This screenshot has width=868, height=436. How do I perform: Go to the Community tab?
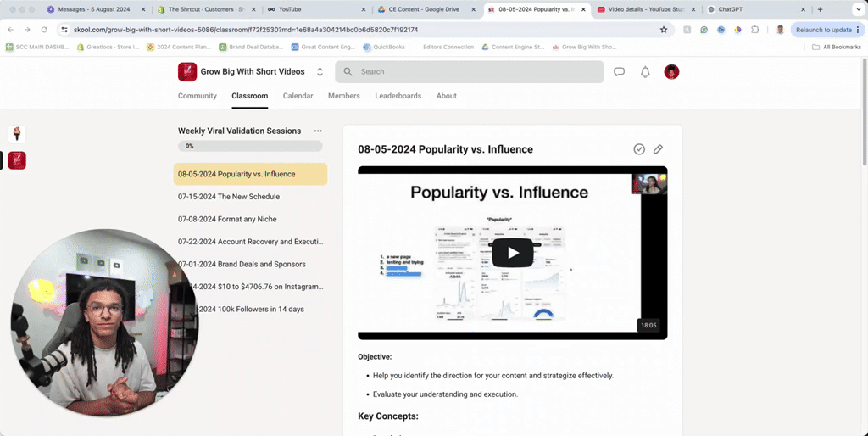click(197, 96)
